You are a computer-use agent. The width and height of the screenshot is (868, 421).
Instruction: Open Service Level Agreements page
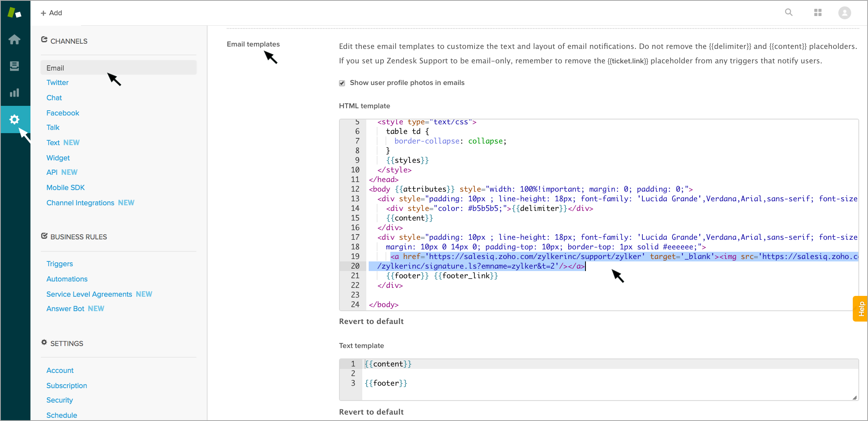click(x=89, y=294)
